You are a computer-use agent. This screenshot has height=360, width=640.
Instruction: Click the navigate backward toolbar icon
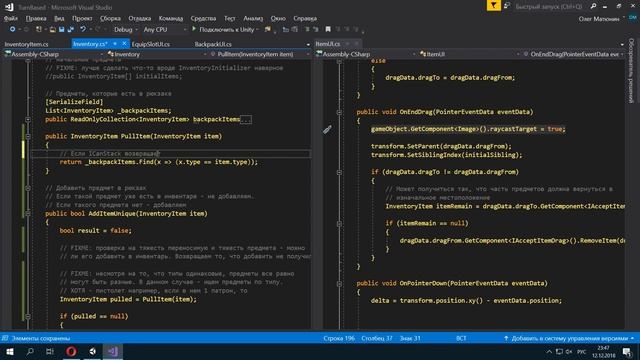(x=13, y=29)
